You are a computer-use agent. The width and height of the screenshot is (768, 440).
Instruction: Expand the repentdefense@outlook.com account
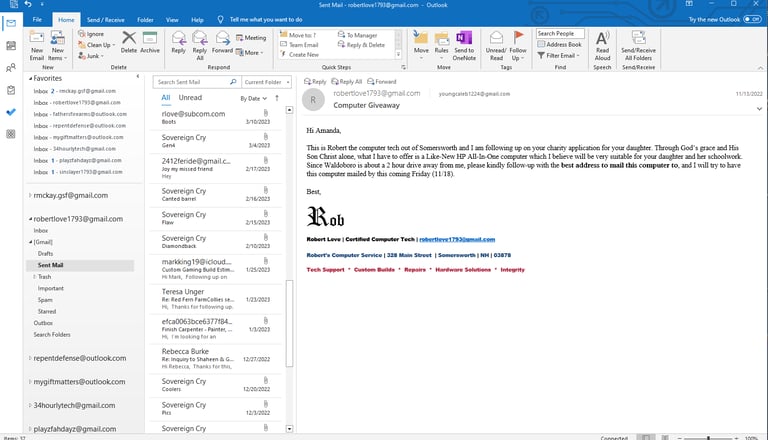coord(30,358)
